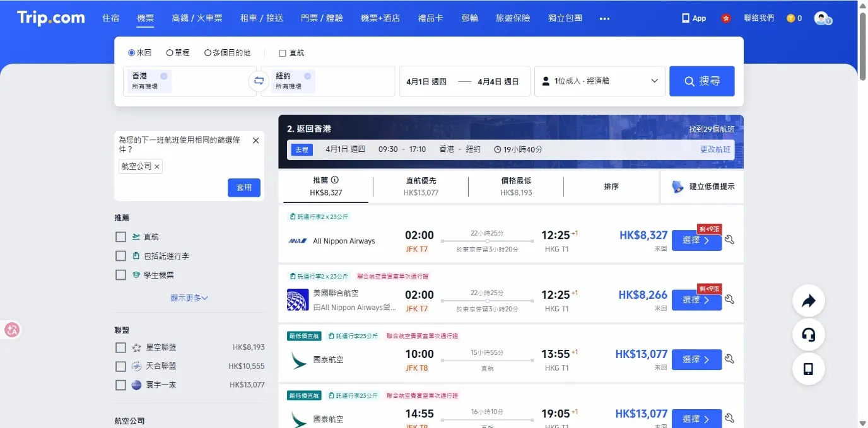868x428 pixels.
Task: Click the Trip.com logo
Action: tap(51, 18)
